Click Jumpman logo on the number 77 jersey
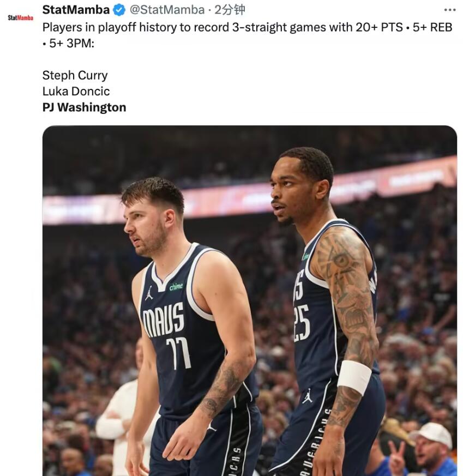This screenshot has width=463, height=476. point(149,293)
